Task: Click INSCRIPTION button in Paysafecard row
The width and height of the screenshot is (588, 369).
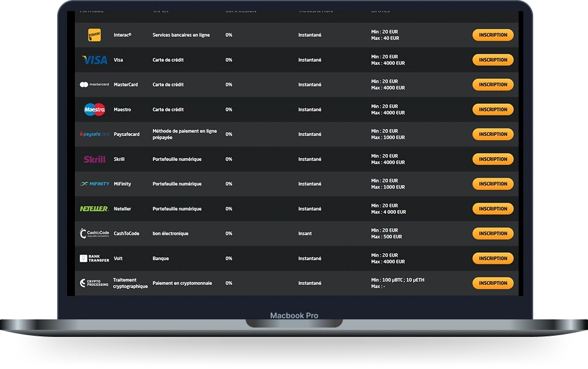Action: point(493,134)
